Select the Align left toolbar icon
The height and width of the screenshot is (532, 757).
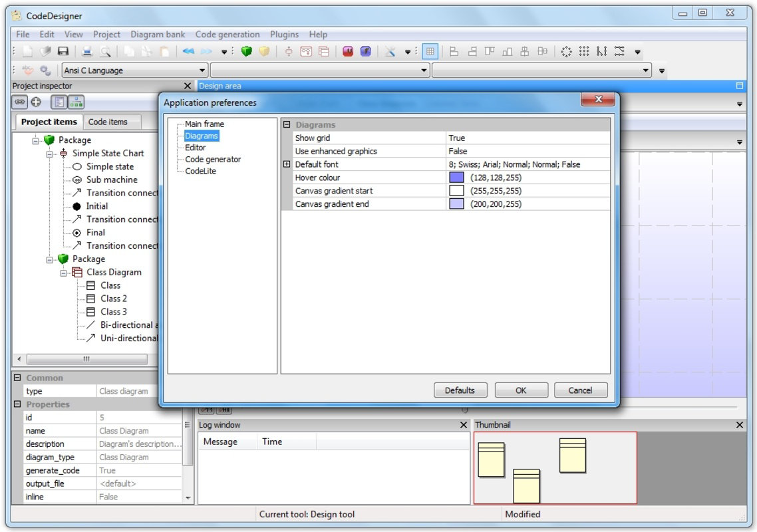click(454, 51)
